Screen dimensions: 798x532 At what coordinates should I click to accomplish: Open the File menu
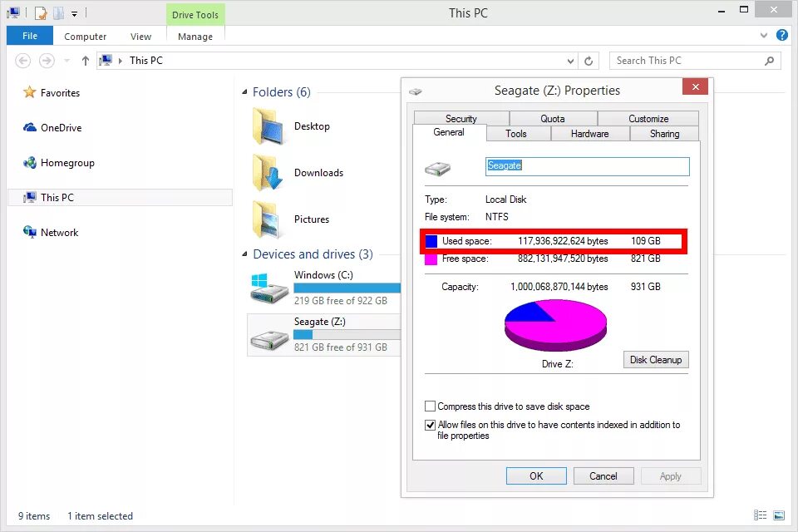point(30,36)
